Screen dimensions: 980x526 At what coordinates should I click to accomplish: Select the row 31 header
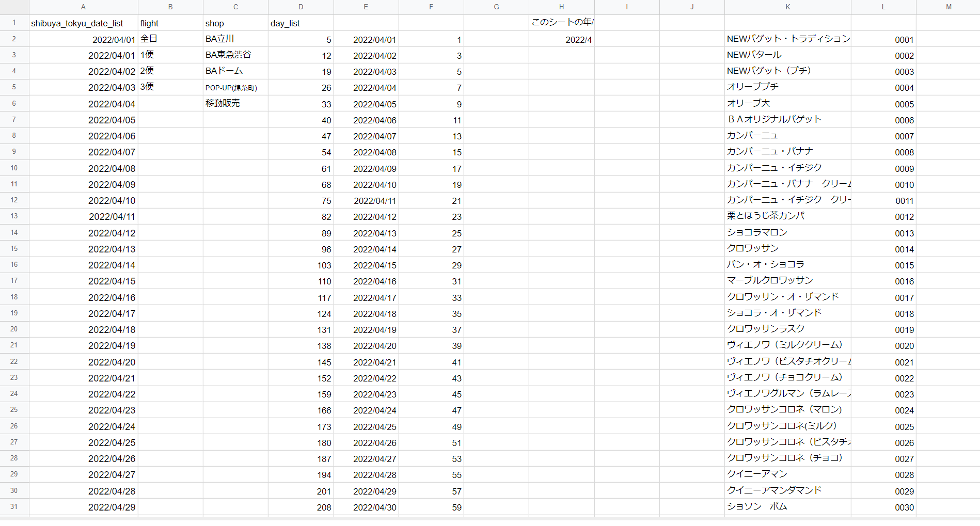click(x=14, y=506)
